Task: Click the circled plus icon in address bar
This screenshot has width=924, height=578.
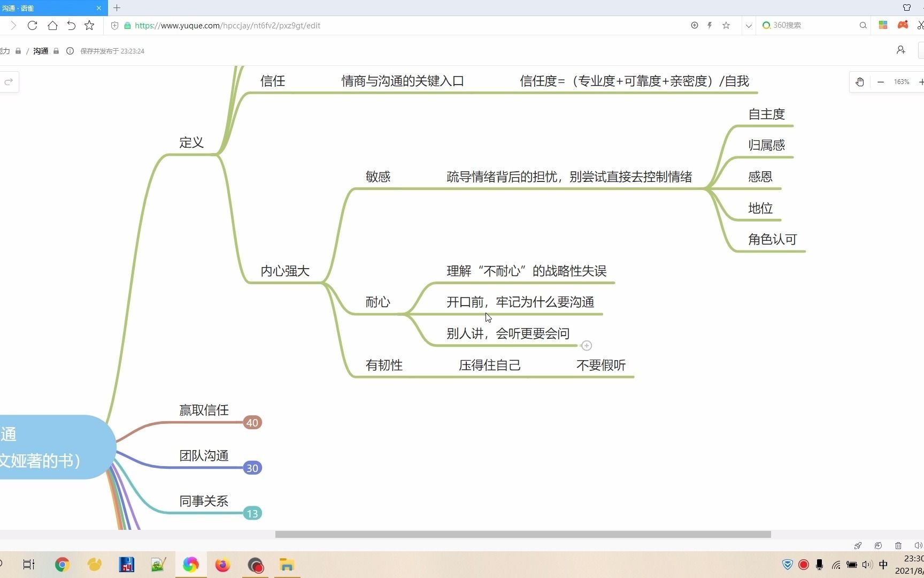Action: pos(695,25)
